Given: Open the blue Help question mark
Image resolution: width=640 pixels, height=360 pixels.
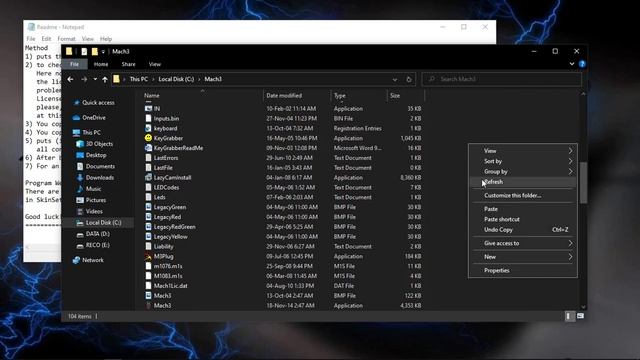Looking at the screenshot, I should [x=582, y=64].
